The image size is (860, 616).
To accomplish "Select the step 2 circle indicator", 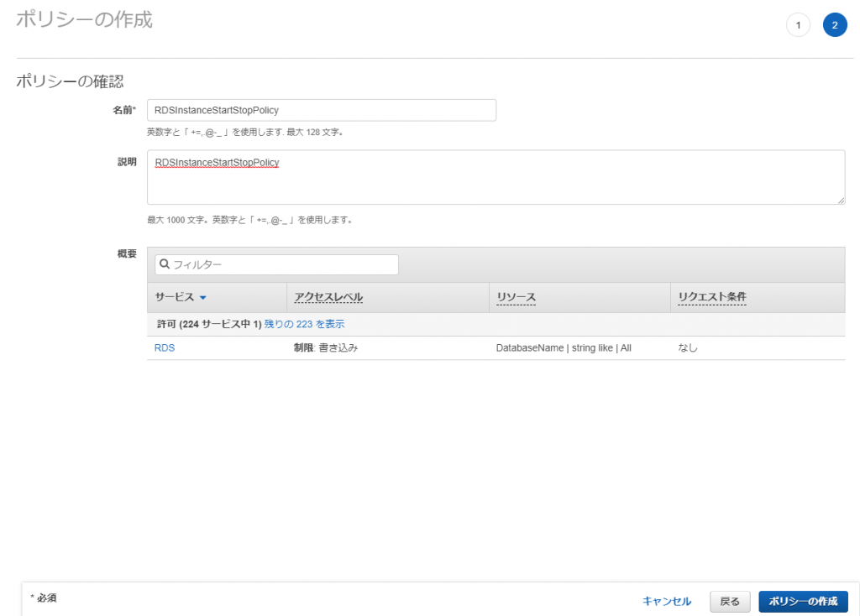I will coord(835,25).
